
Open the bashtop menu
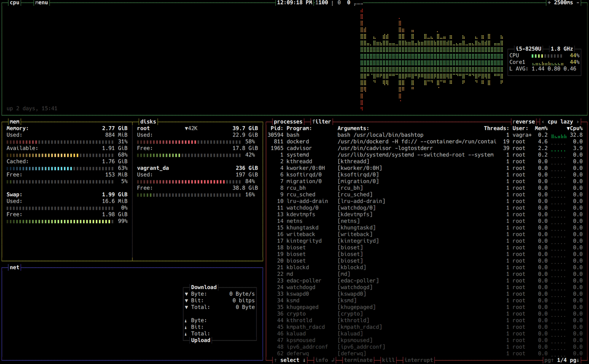pyautogui.click(x=41, y=2)
